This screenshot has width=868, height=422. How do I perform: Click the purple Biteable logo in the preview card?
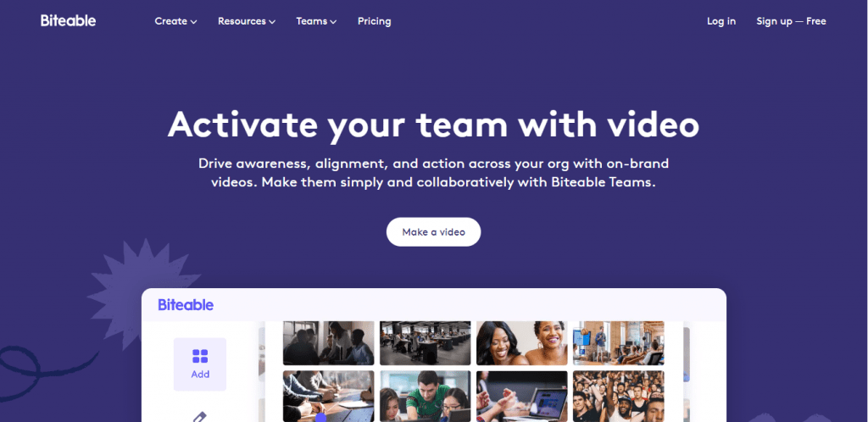point(186,305)
